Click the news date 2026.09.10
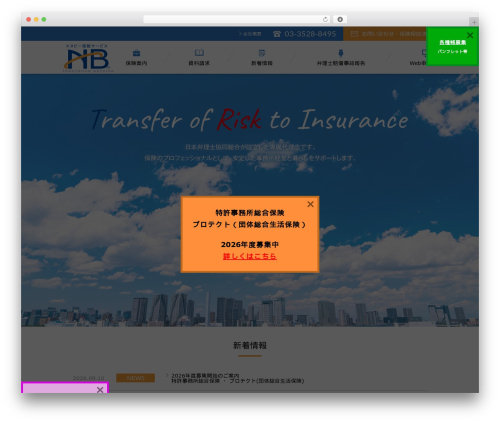This screenshot has height=423, width=500. click(88, 378)
